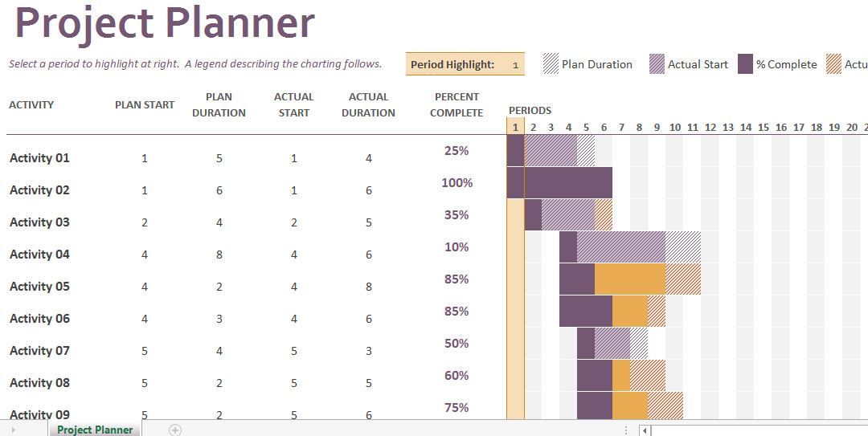Select Activity 05 actual duration cell
The image size is (868, 436).
point(368,287)
